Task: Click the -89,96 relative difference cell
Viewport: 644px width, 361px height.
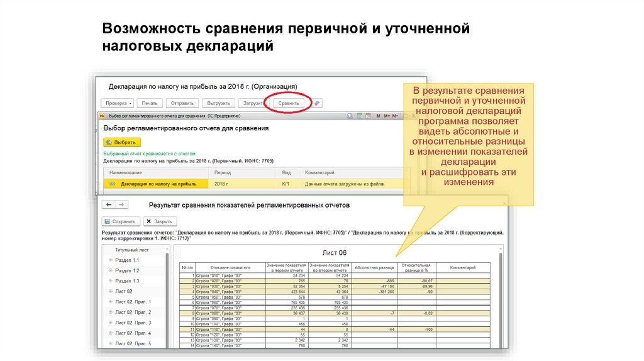Action: [416, 286]
